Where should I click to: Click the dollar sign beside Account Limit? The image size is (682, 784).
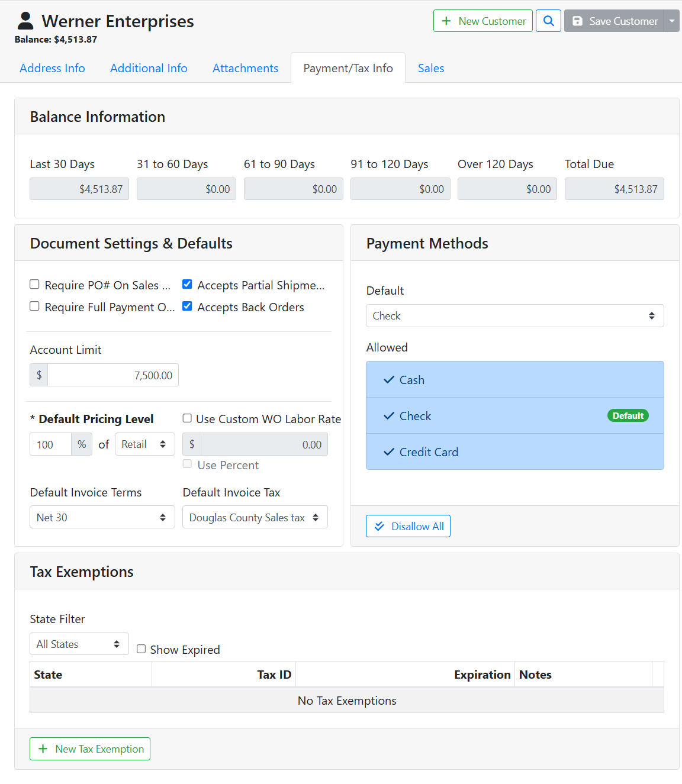click(x=39, y=375)
